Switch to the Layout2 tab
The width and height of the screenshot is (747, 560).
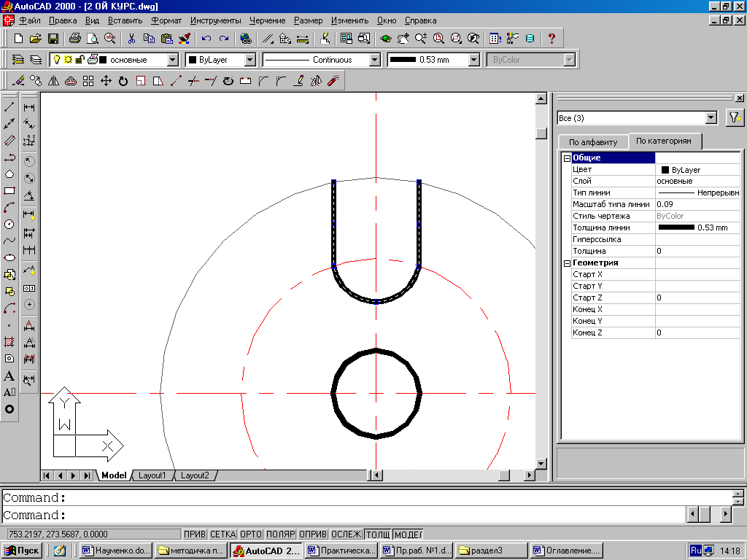pos(195,475)
